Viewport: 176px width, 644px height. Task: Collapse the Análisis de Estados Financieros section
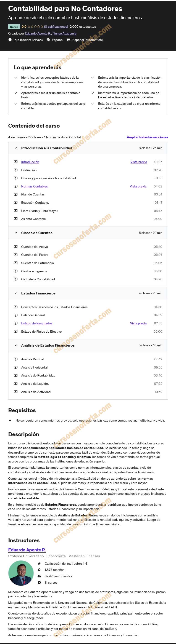click(x=16, y=345)
